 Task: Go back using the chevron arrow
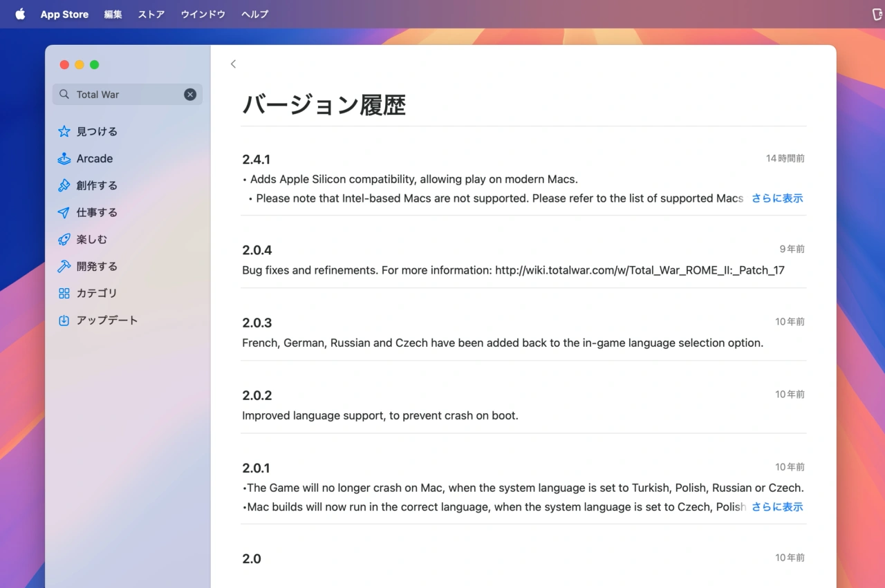point(233,64)
